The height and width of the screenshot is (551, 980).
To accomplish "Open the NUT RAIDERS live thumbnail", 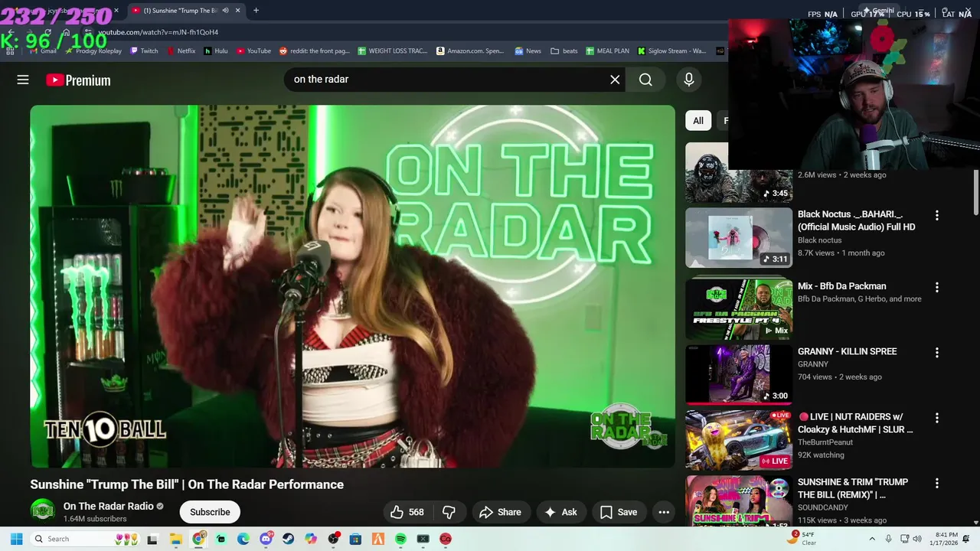I will point(739,440).
